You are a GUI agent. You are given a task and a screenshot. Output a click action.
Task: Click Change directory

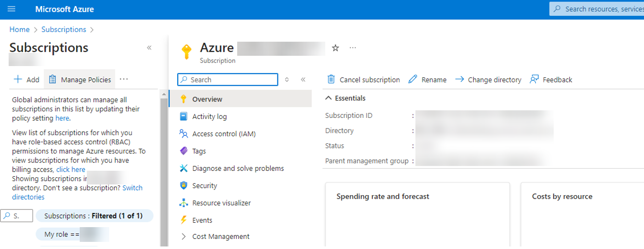[x=489, y=79]
